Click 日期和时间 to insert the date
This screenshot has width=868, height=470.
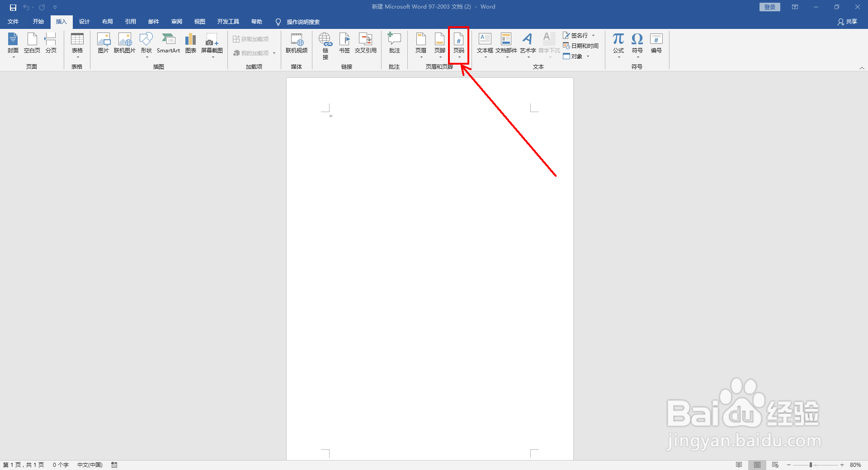(x=582, y=46)
